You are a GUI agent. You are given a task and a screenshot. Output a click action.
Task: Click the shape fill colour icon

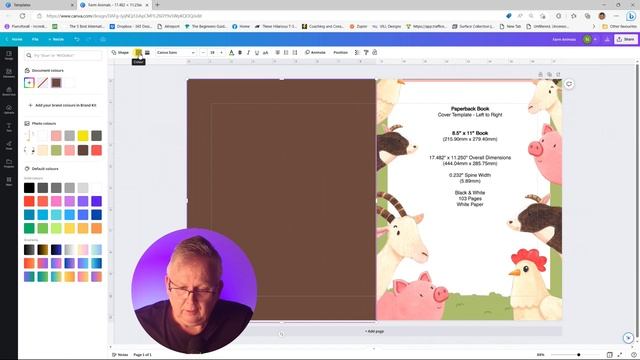tap(138, 52)
